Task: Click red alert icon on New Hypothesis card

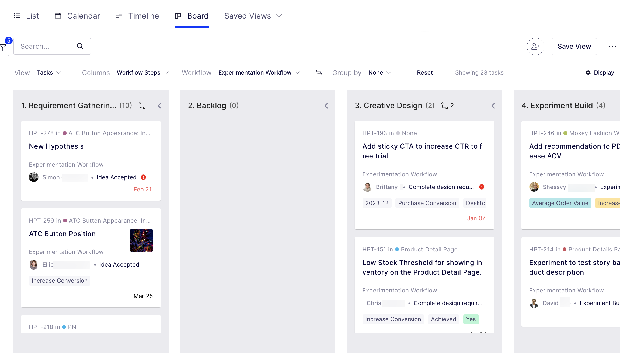Action: [x=144, y=177]
